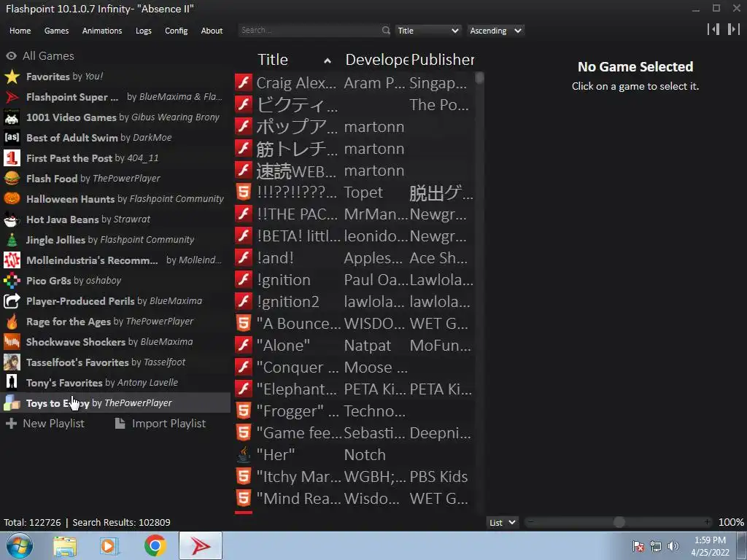Click the taskbar clock showing 1:59 PM

710,545
